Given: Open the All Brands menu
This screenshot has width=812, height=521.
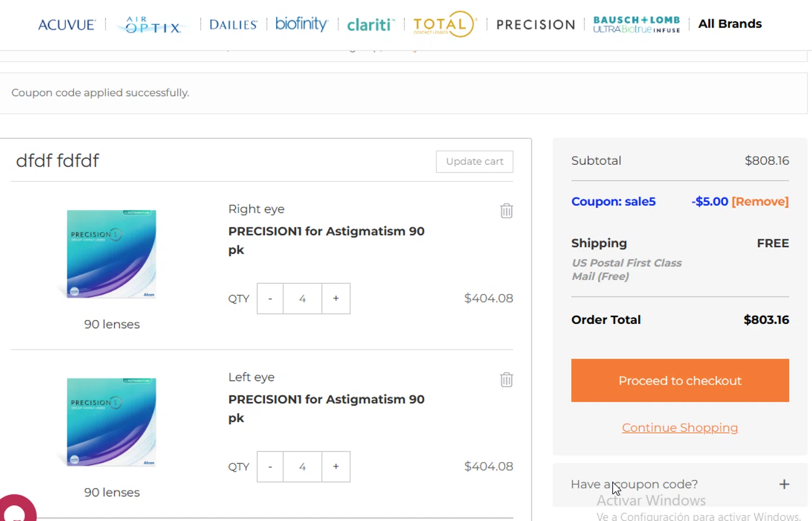Looking at the screenshot, I should [730, 24].
